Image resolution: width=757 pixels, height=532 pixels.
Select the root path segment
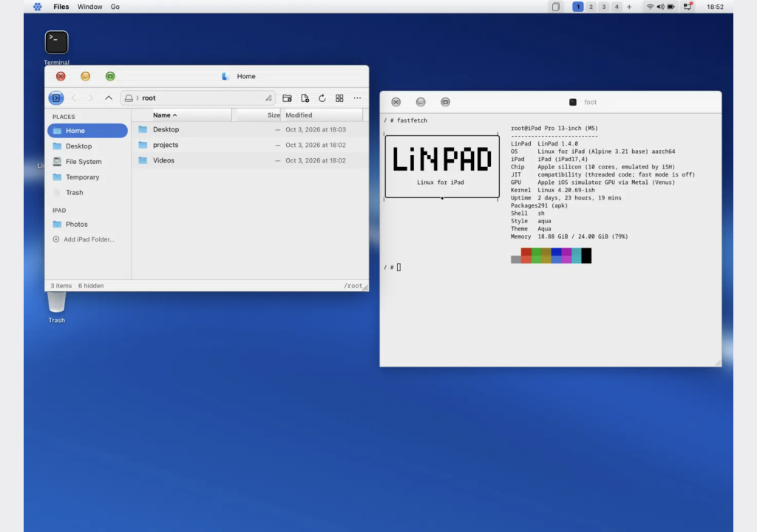click(x=149, y=98)
